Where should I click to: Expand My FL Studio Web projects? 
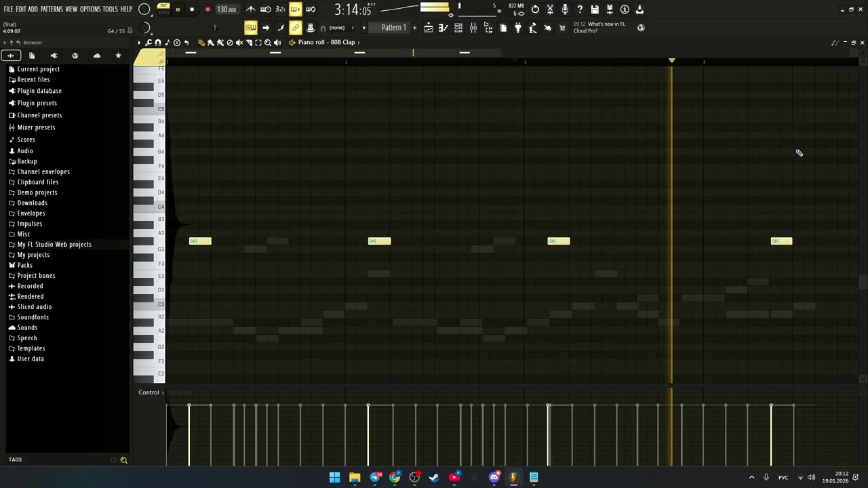pyautogui.click(x=54, y=244)
